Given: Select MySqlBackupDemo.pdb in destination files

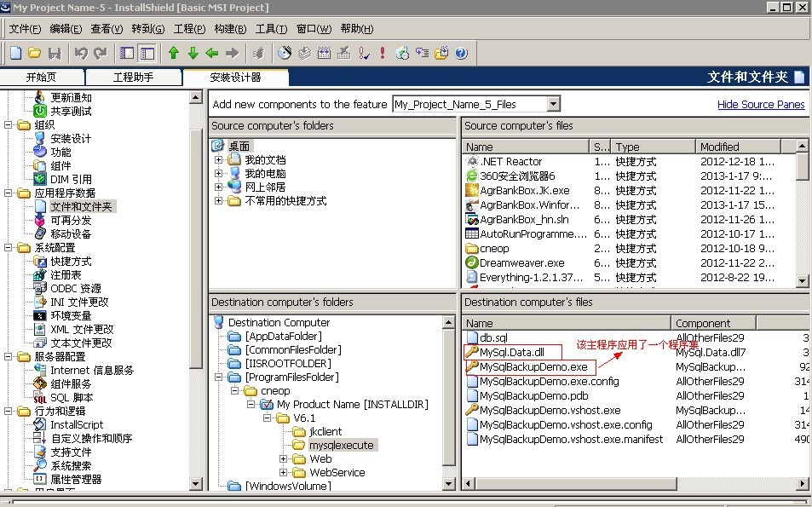Looking at the screenshot, I should point(534,395).
